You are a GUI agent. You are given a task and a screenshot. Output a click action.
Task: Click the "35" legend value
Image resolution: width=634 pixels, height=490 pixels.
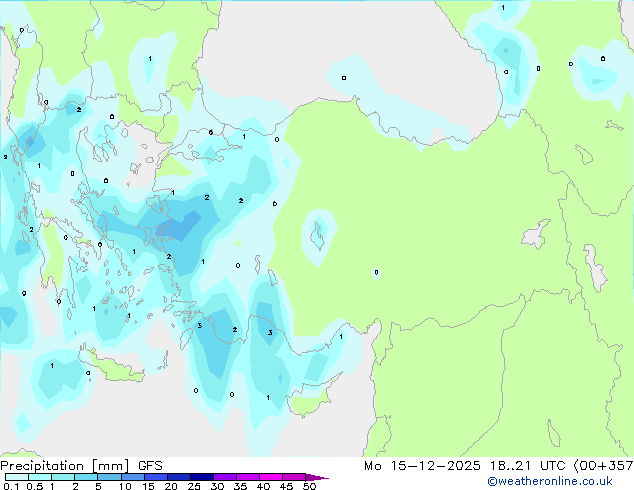[x=240, y=486]
